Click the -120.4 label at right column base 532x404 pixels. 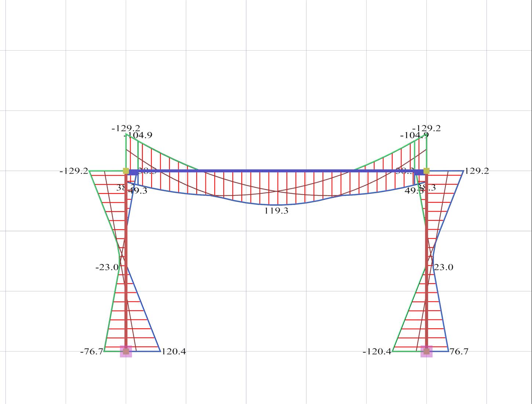tap(377, 351)
